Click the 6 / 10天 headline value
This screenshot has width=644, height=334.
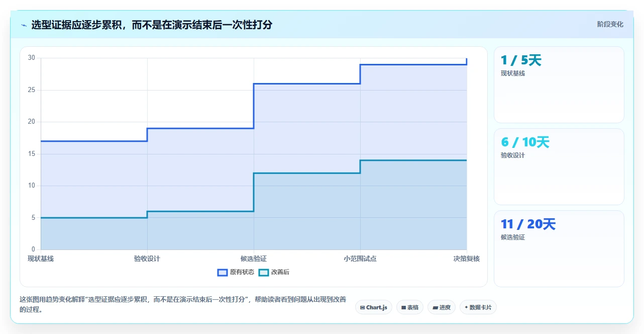[525, 142]
